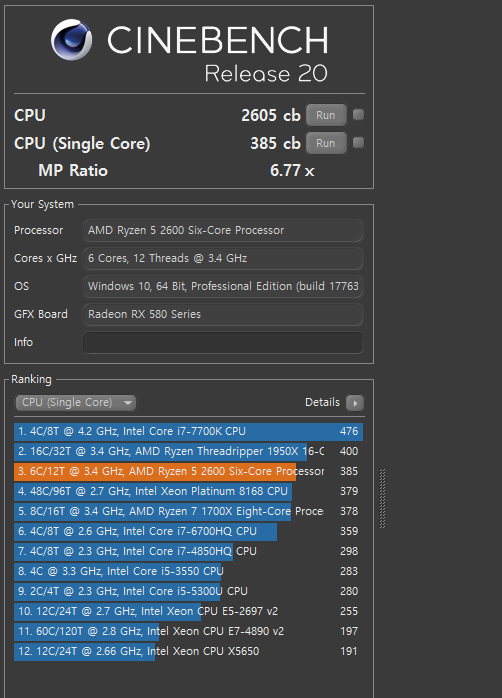Click the score 191 in the ranking
Image resolution: width=502 pixels, height=698 pixels.
pyautogui.click(x=349, y=651)
